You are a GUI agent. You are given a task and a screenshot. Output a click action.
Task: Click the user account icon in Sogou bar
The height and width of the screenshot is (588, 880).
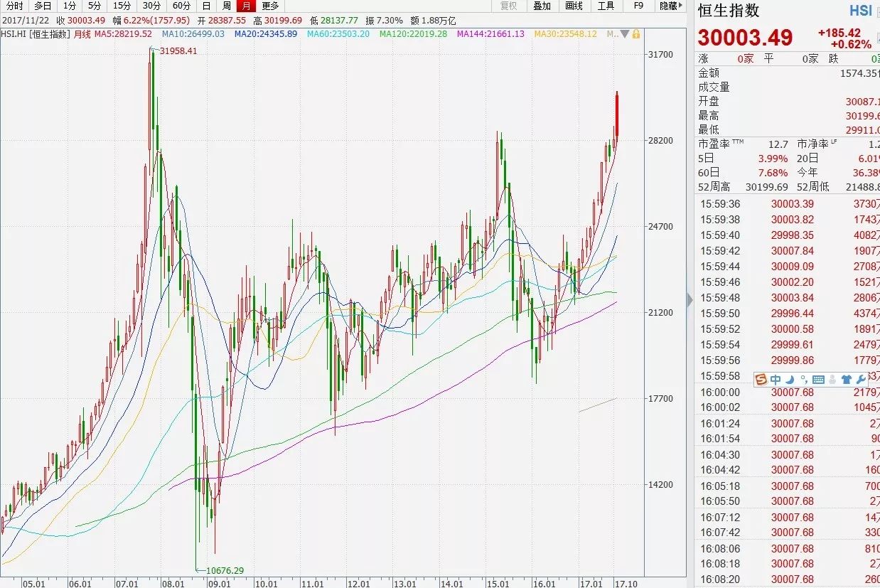click(x=832, y=379)
